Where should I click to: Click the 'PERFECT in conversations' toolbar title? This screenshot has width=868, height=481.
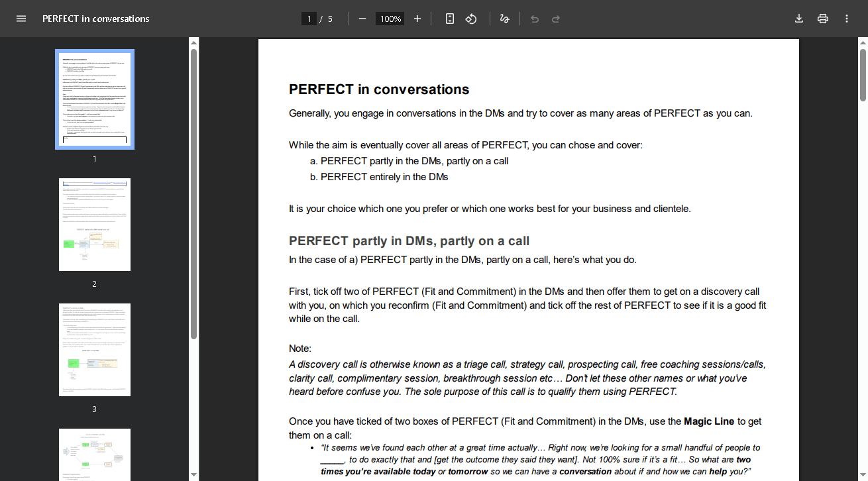click(96, 19)
